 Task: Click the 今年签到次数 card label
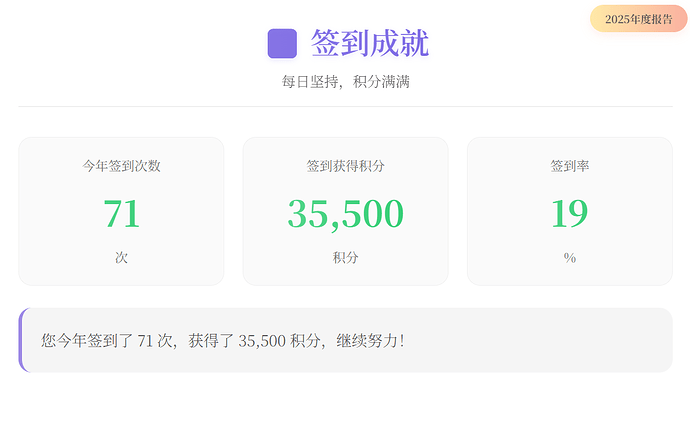click(x=121, y=166)
